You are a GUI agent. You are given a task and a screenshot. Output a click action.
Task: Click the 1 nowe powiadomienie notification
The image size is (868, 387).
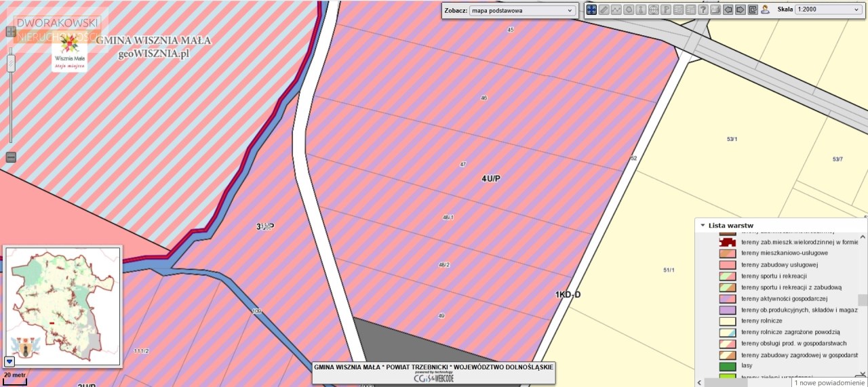pos(829,382)
